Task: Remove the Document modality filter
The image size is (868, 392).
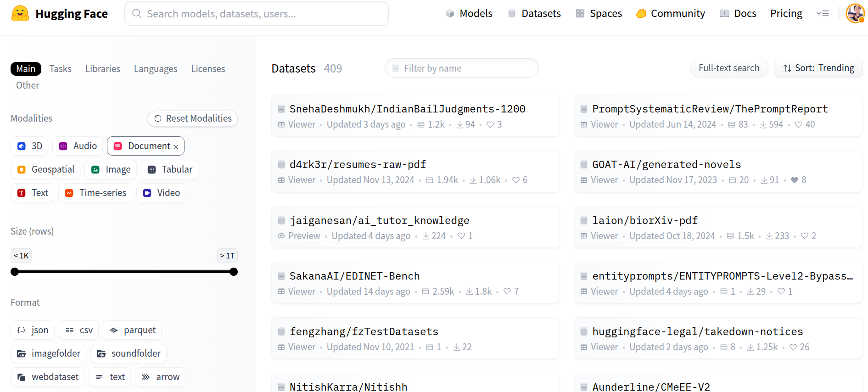Action: pos(176,146)
